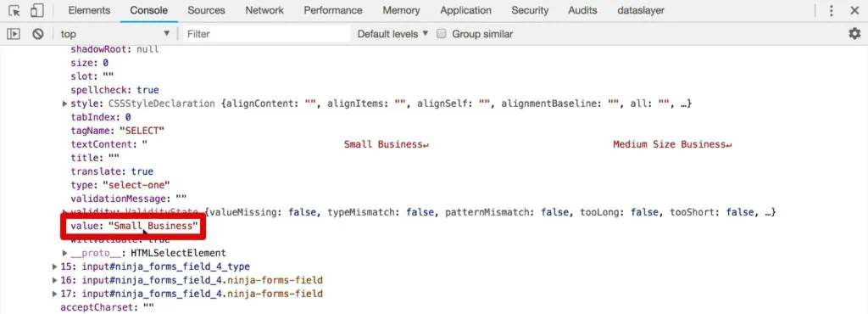Open the Performance tab
Viewport: 868px width, 314px height.
[x=333, y=10]
